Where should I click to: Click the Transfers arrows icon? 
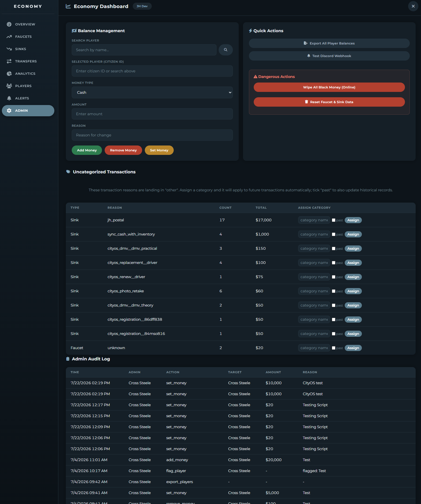(x=9, y=61)
